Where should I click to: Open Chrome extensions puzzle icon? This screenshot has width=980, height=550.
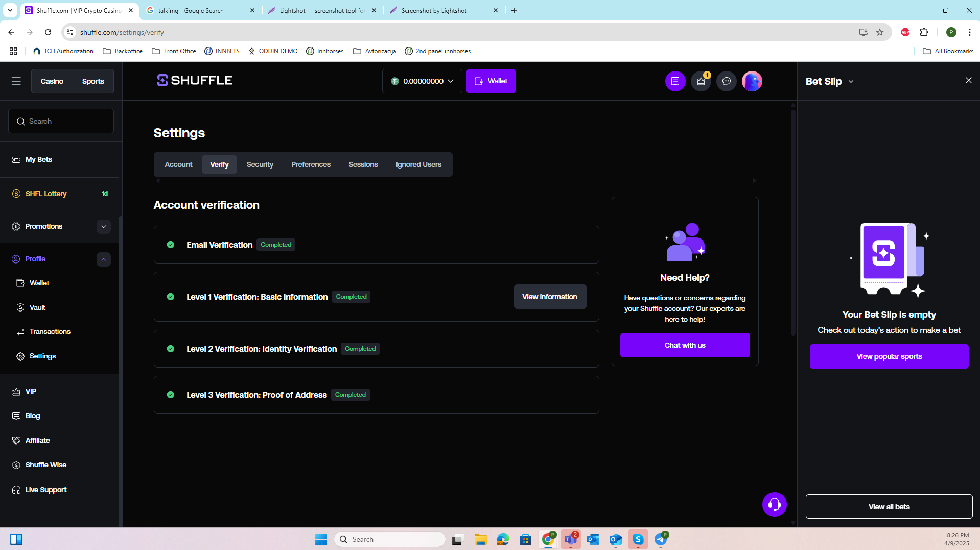pos(924,32)
